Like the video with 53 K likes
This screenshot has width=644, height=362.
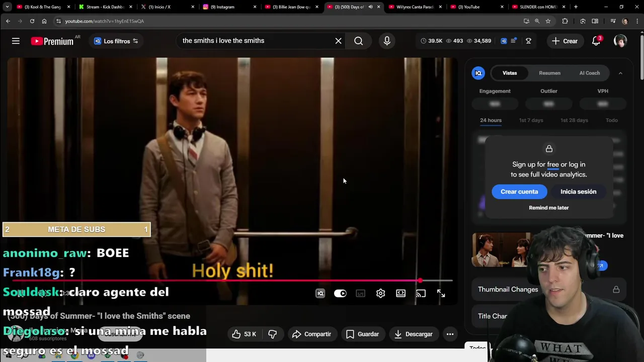(x=244, y=334)
